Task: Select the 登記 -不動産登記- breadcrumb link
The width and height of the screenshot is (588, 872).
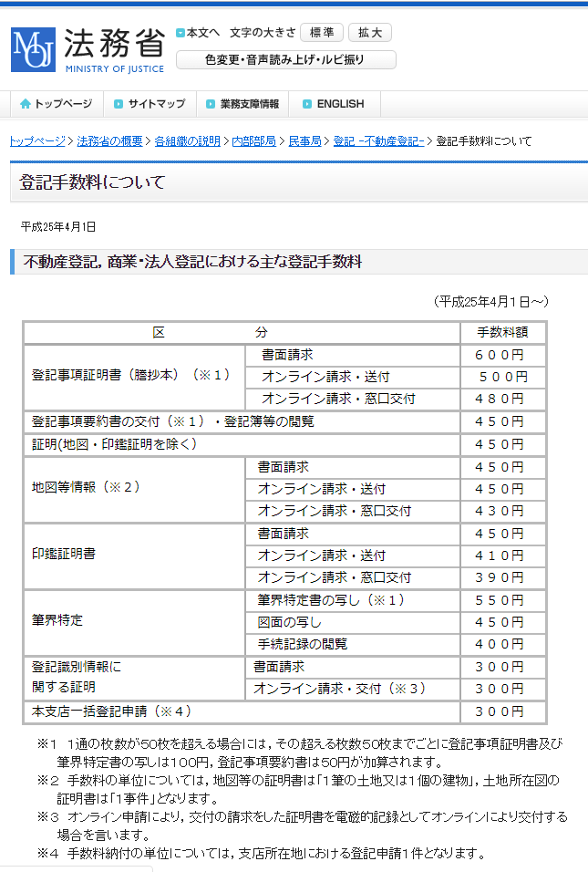Action: click(x=378, y=141)
